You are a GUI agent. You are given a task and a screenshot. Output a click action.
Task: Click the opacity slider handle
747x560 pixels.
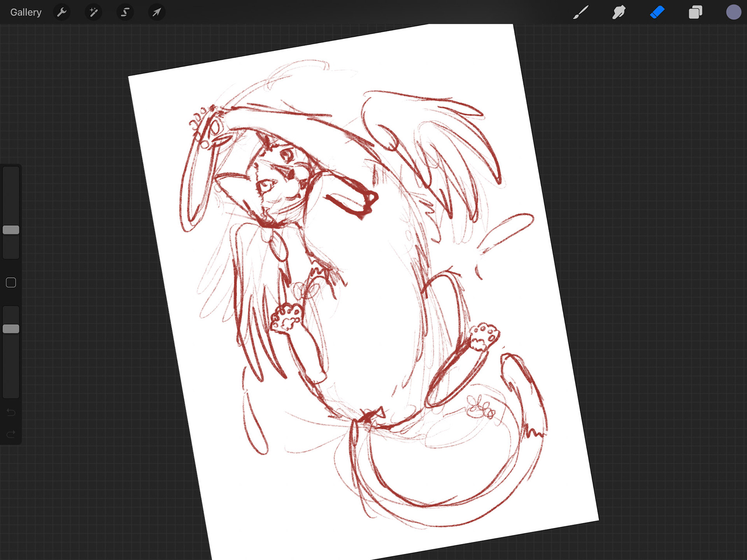point(11,329)
